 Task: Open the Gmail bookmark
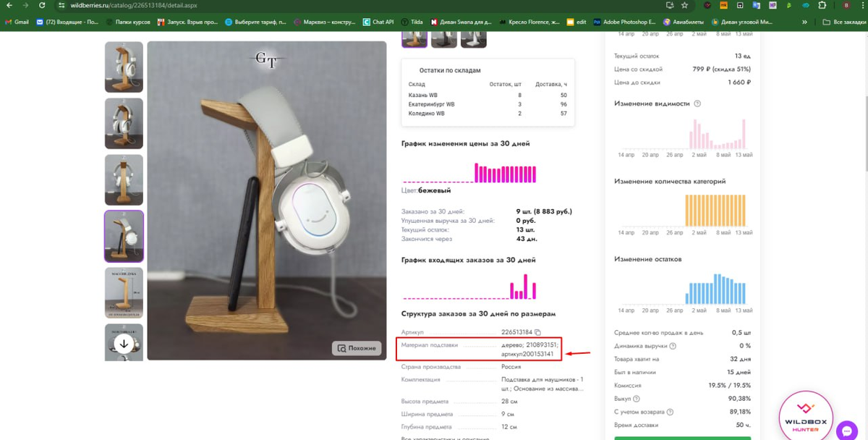click(17, 22)
